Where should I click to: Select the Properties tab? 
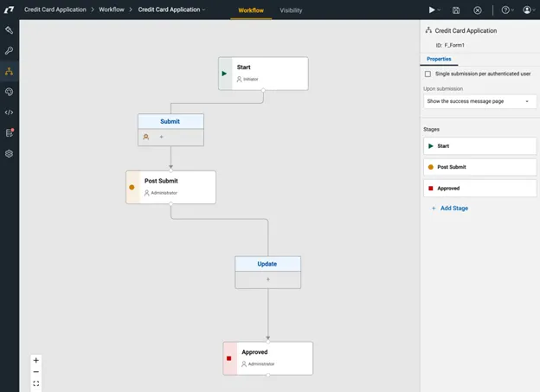click(x=439, y=59)
